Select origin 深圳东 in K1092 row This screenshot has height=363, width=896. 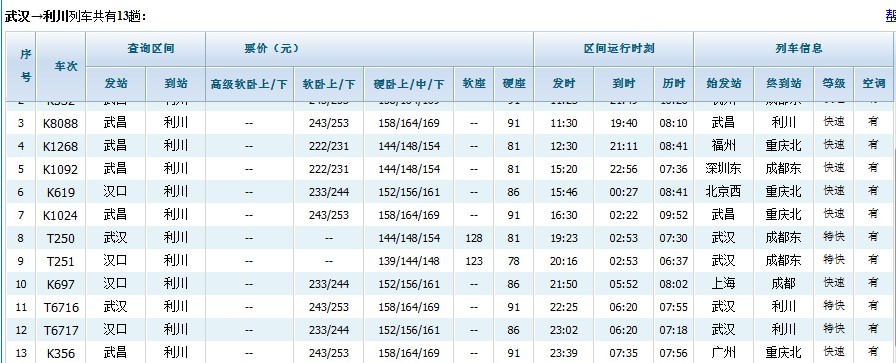(724, 169)
